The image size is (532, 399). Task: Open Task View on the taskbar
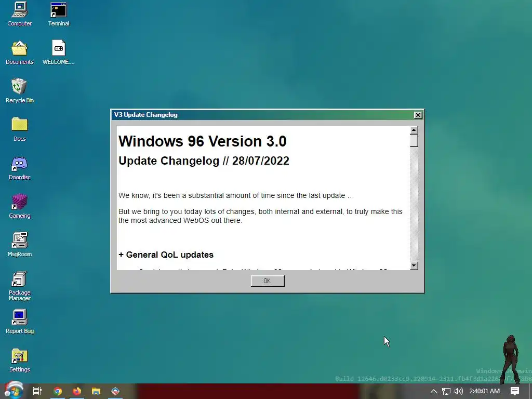pyautogui.click(x=37, y=391)
